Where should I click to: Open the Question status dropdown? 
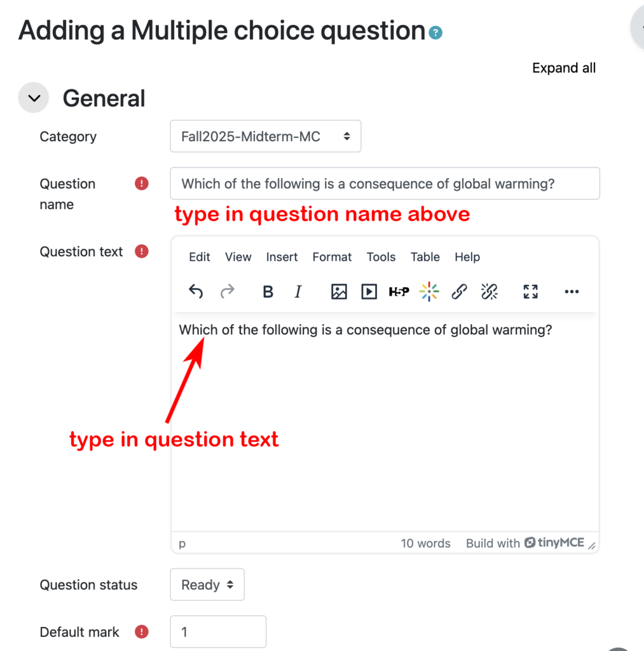pyautogui.click(x=207, y=585)
